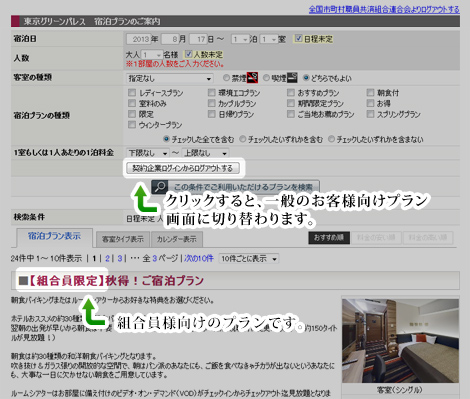The width and height of the screenshot is (470, 399).
Task: Open the 上限なし maximum price dropdown
Action: click(x=205, y=153)
